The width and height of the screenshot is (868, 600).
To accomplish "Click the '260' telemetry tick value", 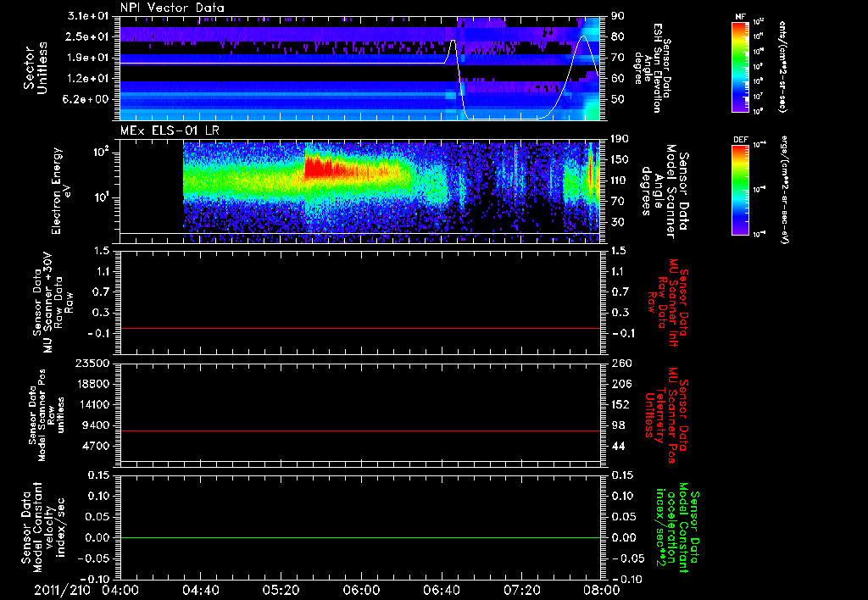I will [621, 363].
